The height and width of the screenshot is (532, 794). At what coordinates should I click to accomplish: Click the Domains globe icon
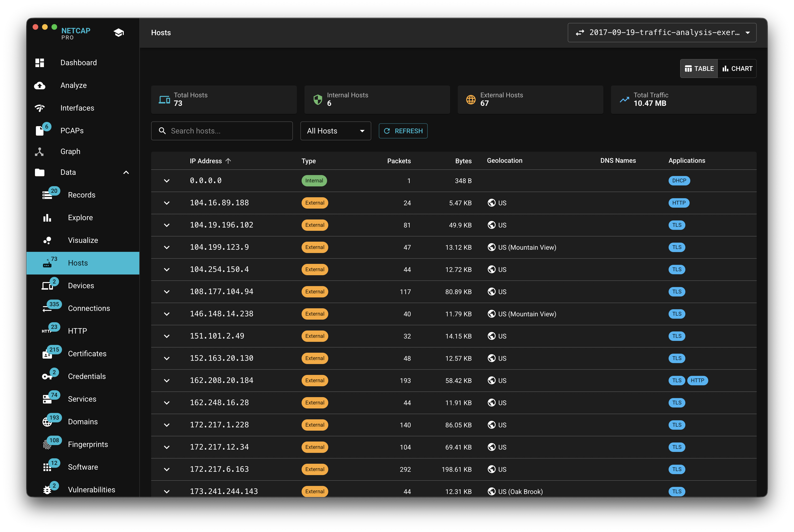pos(47,422)
